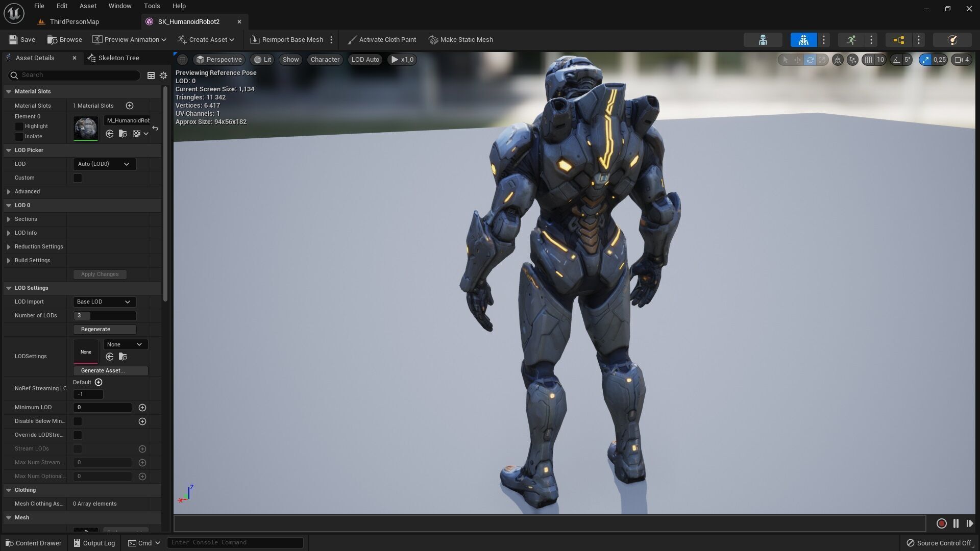The image size is (980, 551).
Task: Expand the Advanced section
Action: 9,192
